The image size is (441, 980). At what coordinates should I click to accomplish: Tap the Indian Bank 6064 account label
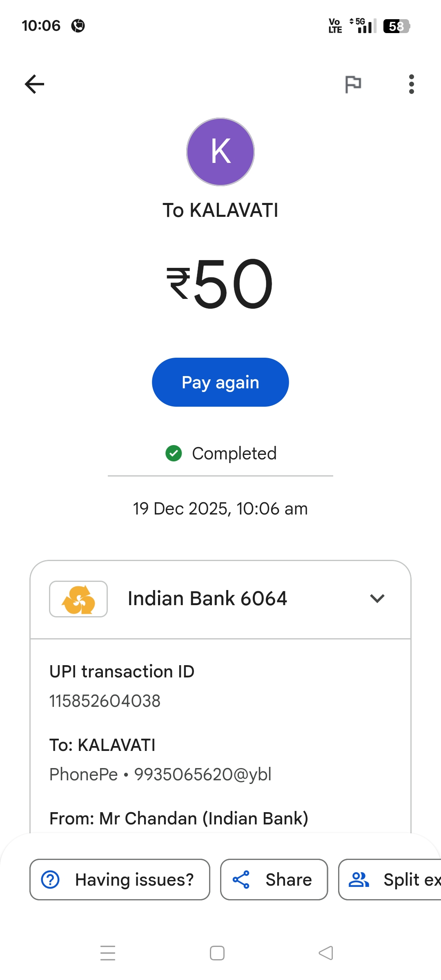[x=207, y=599]
